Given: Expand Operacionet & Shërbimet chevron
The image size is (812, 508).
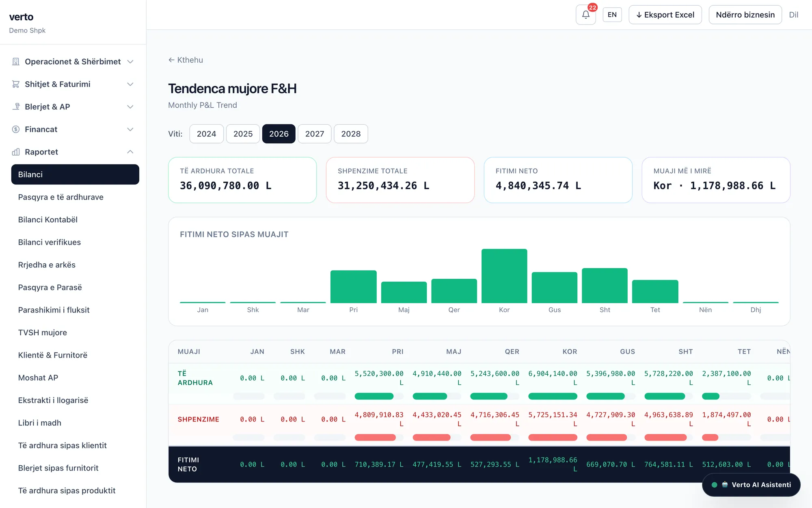Looking at the screenshot, I should pos(130,62).
